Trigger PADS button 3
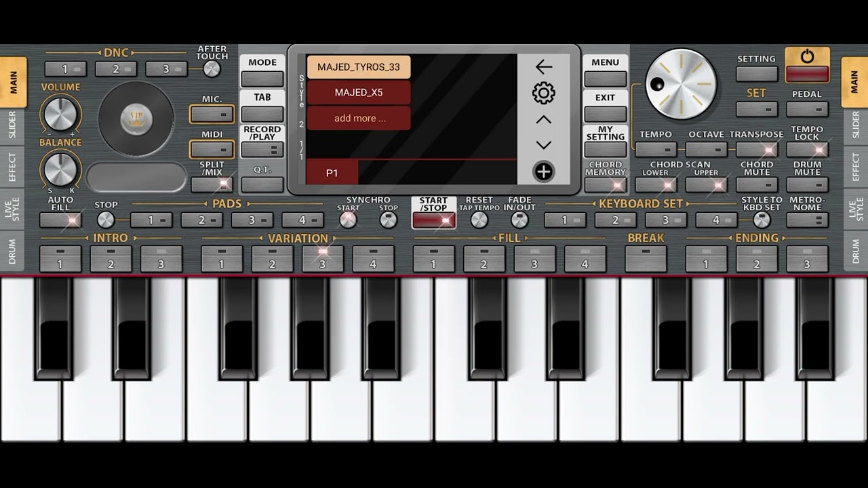The height and width of the screenshot is (488, 868). pos(252,220)
